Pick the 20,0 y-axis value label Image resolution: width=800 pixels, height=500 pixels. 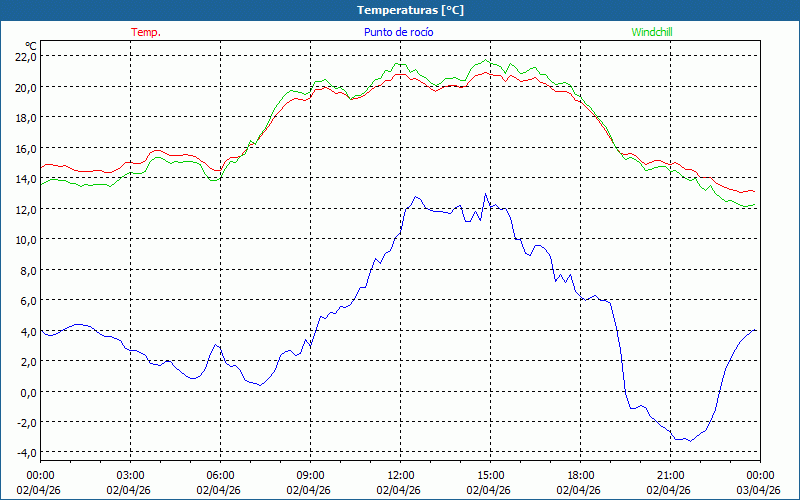tap(25, 87)
